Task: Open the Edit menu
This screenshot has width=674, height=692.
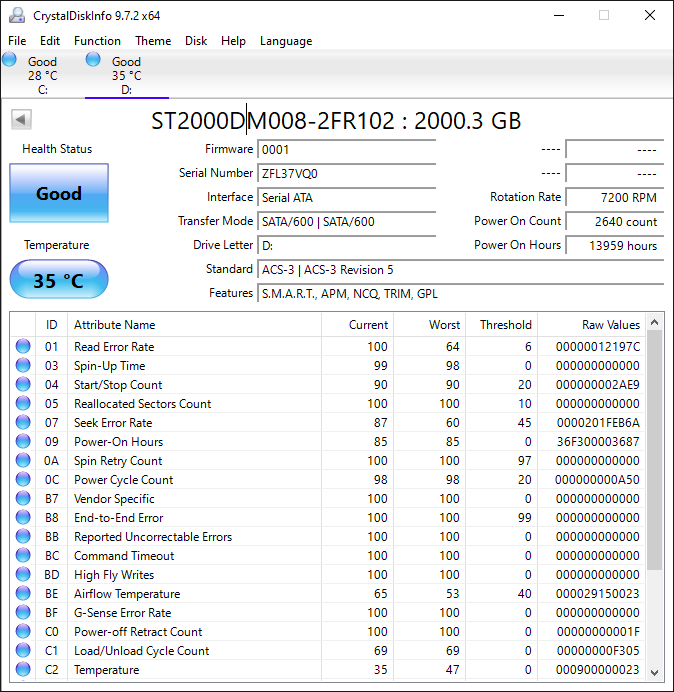Action: [x=50, y=41]
